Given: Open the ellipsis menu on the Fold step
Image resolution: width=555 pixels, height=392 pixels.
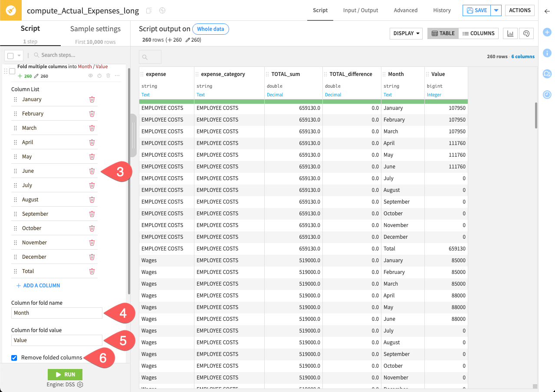Looking at the screenshot, I should [118, 76].
